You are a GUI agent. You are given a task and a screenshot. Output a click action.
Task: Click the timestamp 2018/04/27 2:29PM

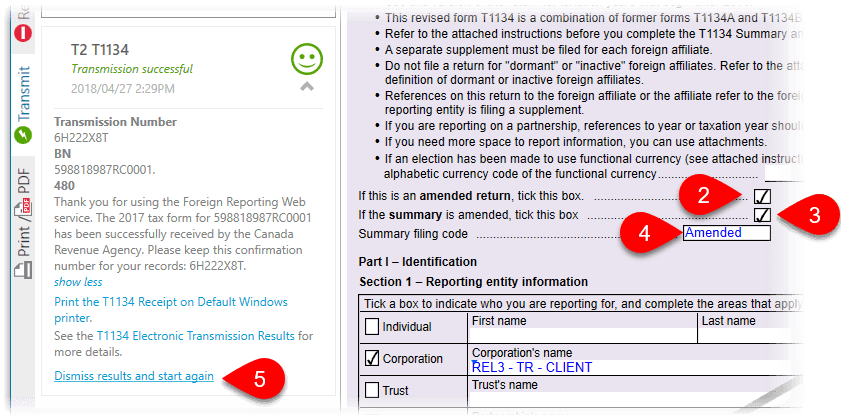(x=123, y=88)
